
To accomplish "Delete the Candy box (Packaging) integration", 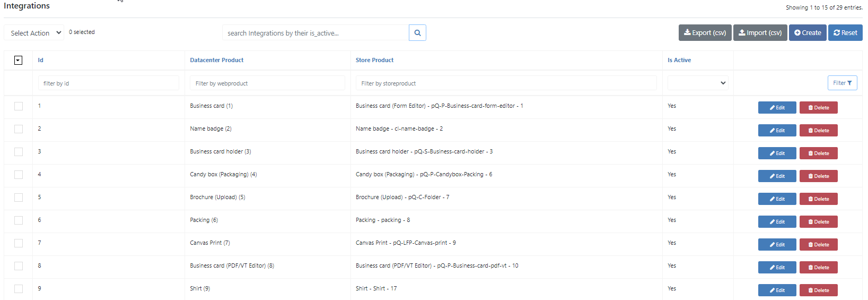I will pos(818,176).
